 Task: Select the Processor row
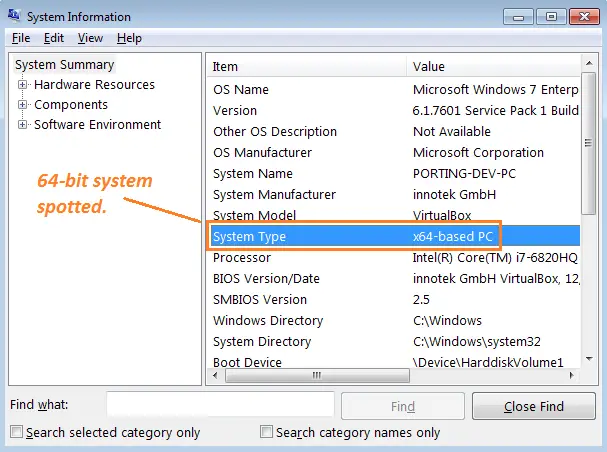393,257
